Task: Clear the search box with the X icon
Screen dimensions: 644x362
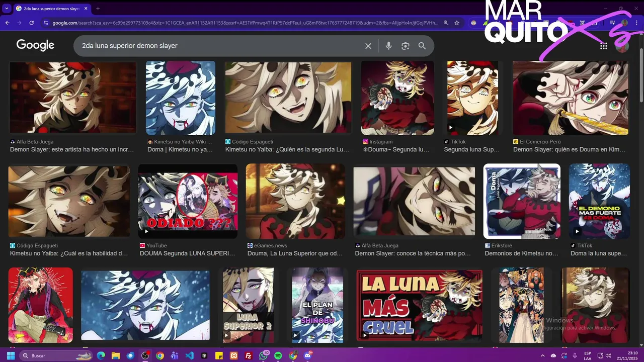Action: [x=368, y=46]
